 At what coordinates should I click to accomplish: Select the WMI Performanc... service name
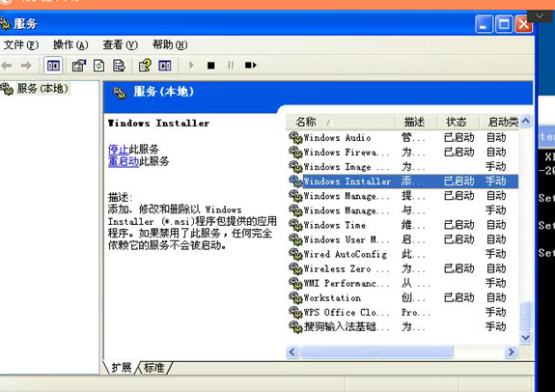[347, 283]
